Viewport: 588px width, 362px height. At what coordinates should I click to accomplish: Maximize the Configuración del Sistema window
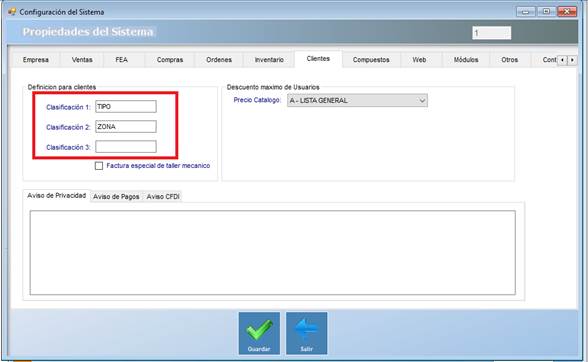point(546,12)
